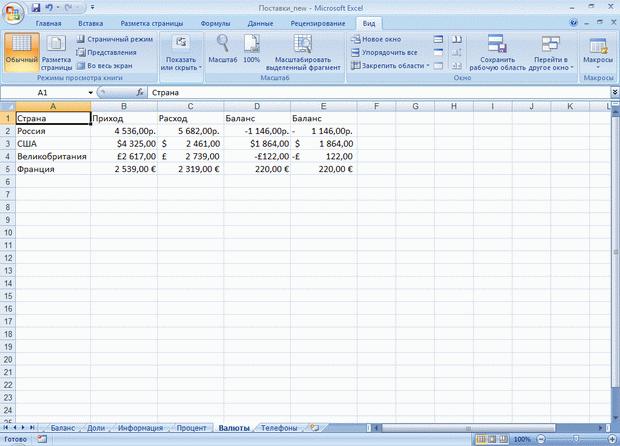The height and width of the screenshot is (446, 620).
Task: Click the insert function fx icon
Action: (140, 93)
